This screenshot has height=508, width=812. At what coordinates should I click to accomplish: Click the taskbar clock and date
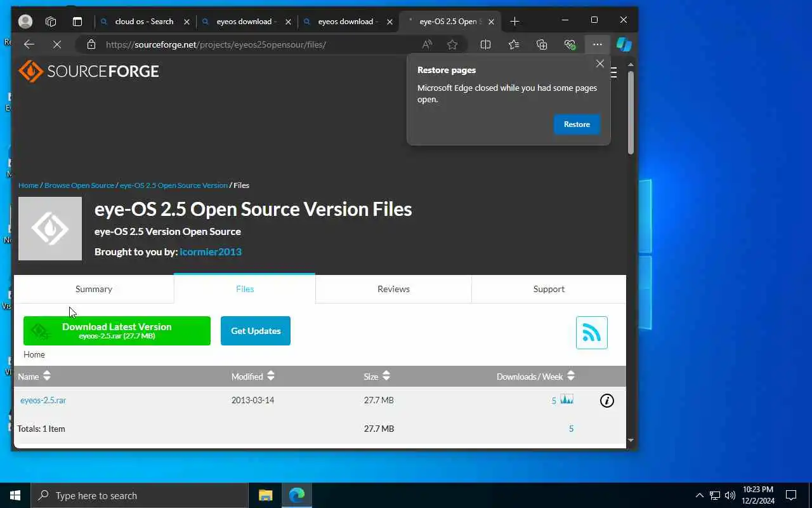[757, 495]
